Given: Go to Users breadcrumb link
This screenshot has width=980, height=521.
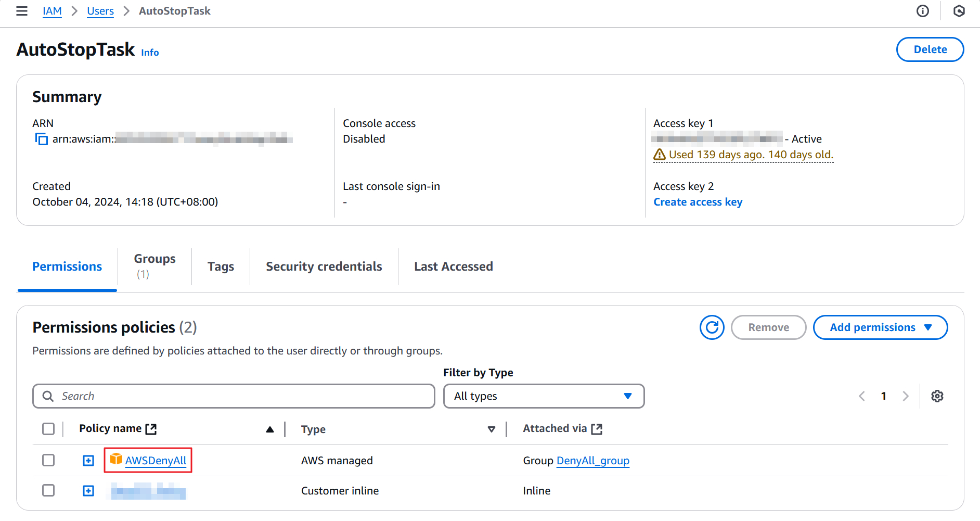Looking at the screenshot, I should (100, 11).
